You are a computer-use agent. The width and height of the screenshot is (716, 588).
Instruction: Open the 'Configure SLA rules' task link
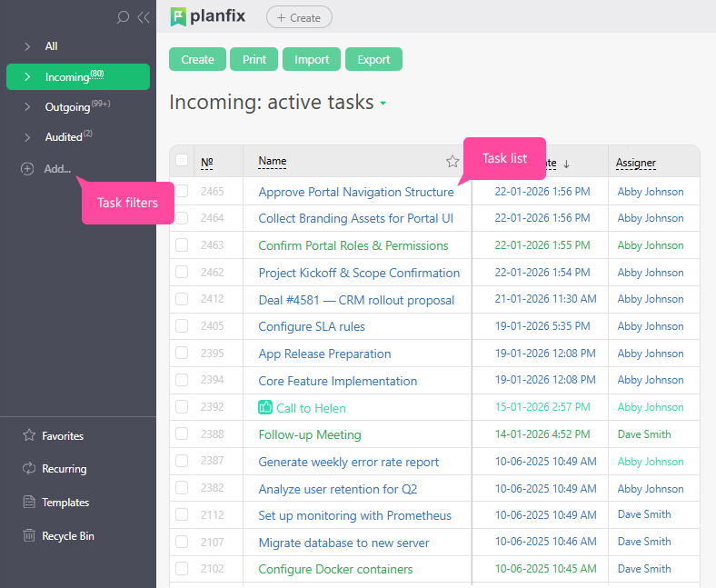[x=312, y=326]
